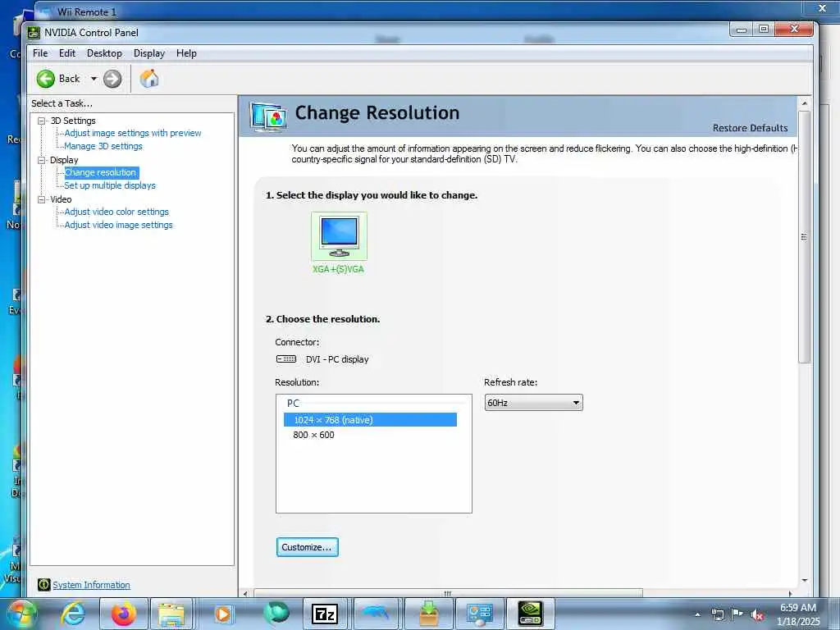
Task: Open the Refresh rate 60Hz dropdown
Action: (x=533, y=403)
